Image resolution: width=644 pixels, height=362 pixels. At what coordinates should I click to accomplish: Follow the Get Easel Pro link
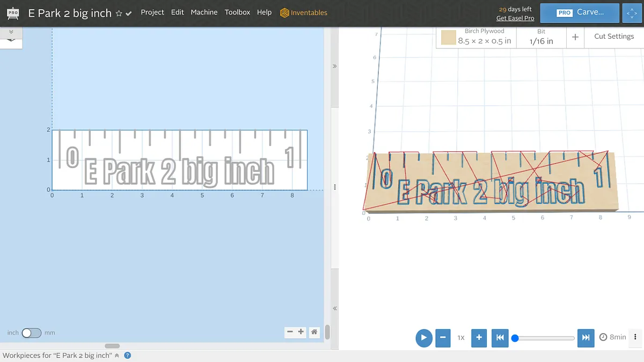pyautogui.click(x=515, y=18)
